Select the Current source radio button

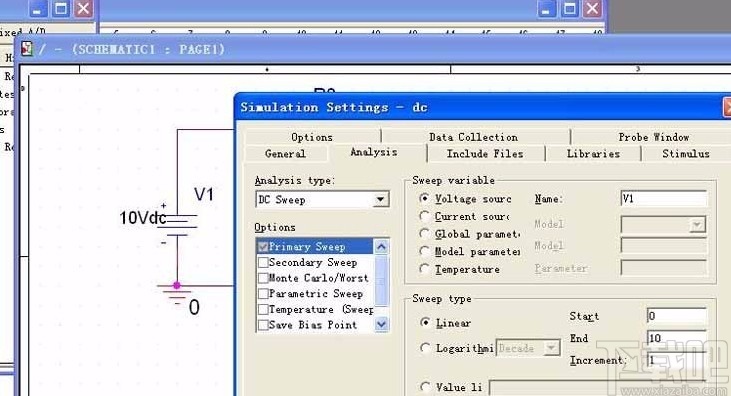click(x=424, y=216)
